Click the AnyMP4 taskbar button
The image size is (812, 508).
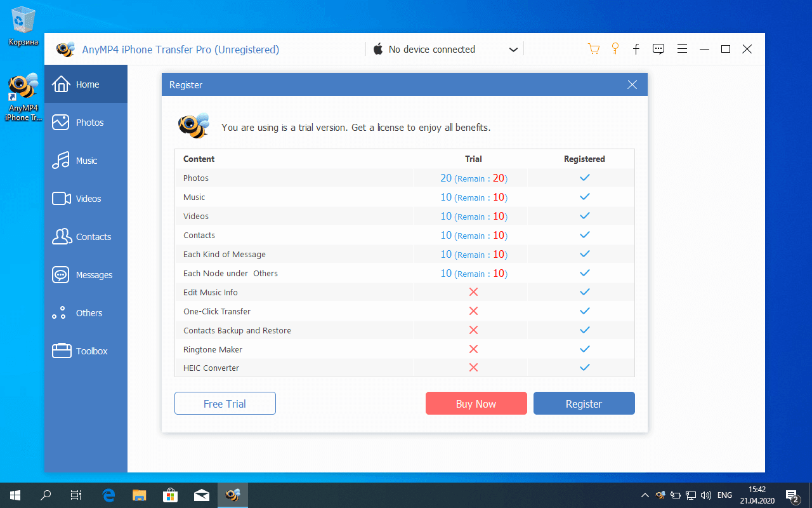pos(233,495)
